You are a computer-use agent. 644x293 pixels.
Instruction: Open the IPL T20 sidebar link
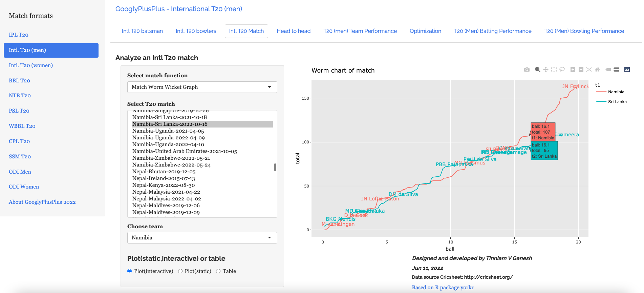[19, 35]
